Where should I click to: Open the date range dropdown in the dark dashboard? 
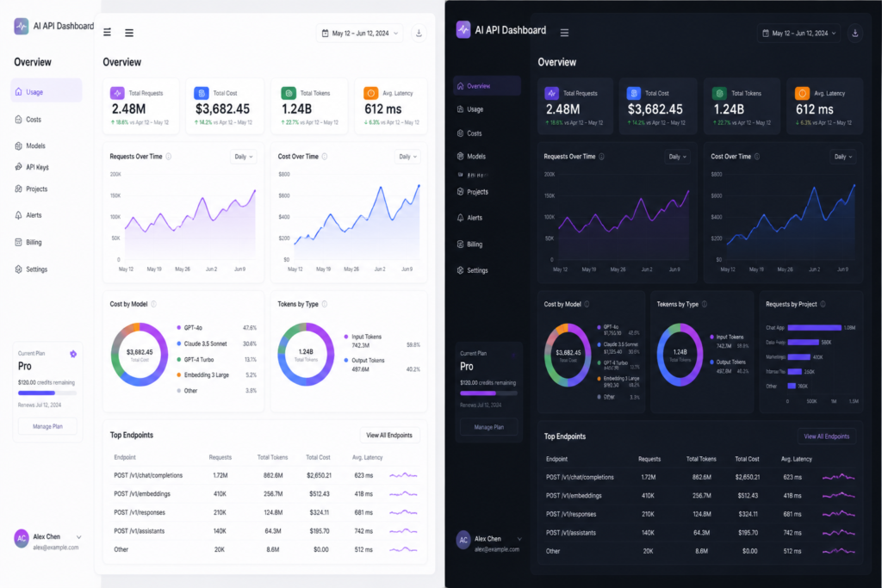point(798,34)
